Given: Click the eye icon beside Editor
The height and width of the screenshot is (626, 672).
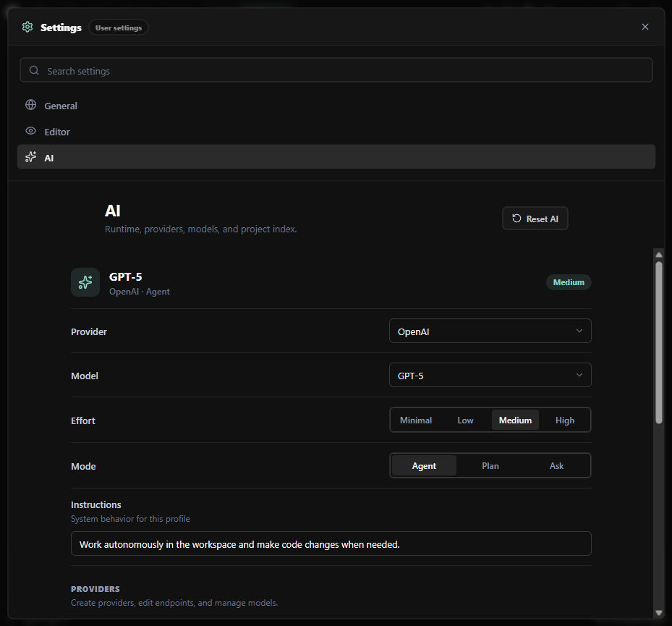Looking at the screenshot, I should pos(31,131).
